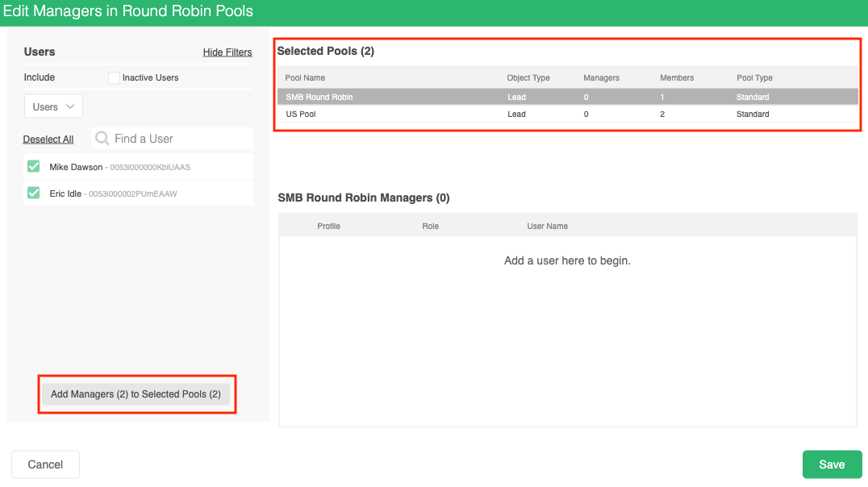Click the Profile column header in managers table
This screenshot has height=487, width=868.
(x=328, y=227)
